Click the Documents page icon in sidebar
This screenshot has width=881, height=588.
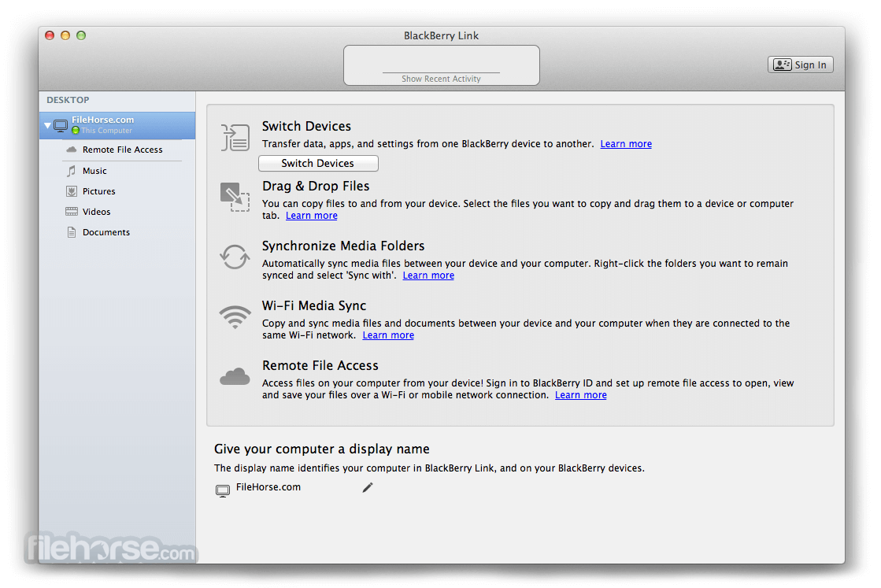[72, 232]
